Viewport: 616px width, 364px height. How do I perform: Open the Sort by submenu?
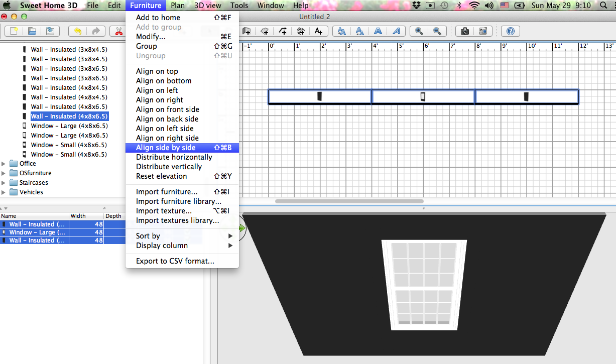pyautogui.click(x=182, y=236)
